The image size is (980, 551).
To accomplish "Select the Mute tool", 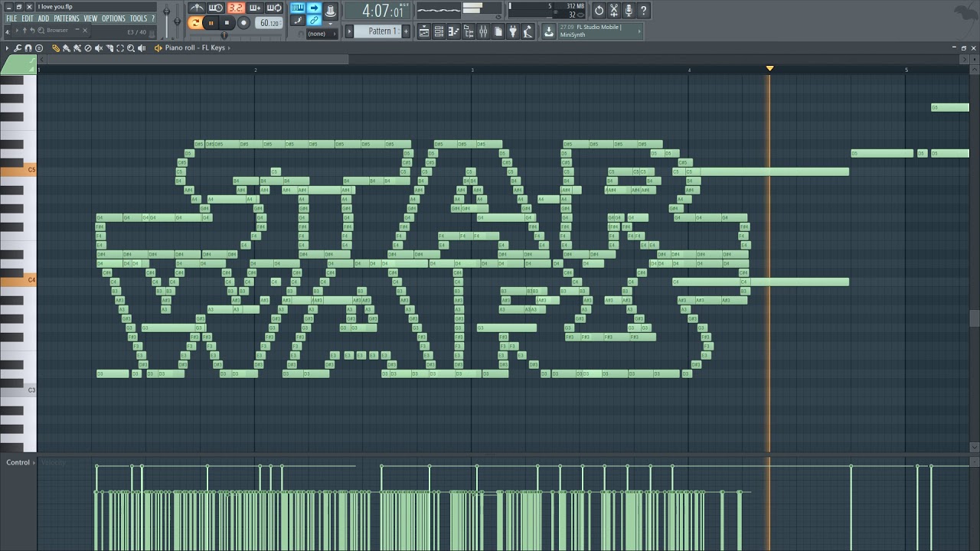I will tap(99, 48).
